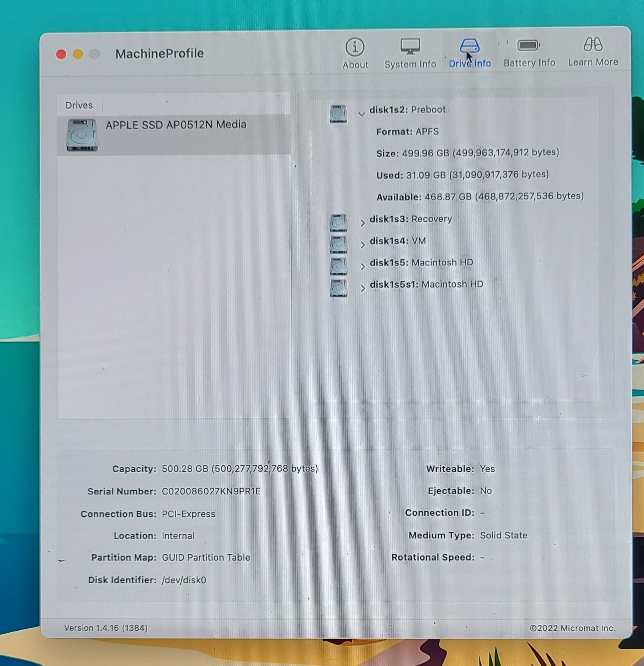Click the red close window button

[61, 54]
